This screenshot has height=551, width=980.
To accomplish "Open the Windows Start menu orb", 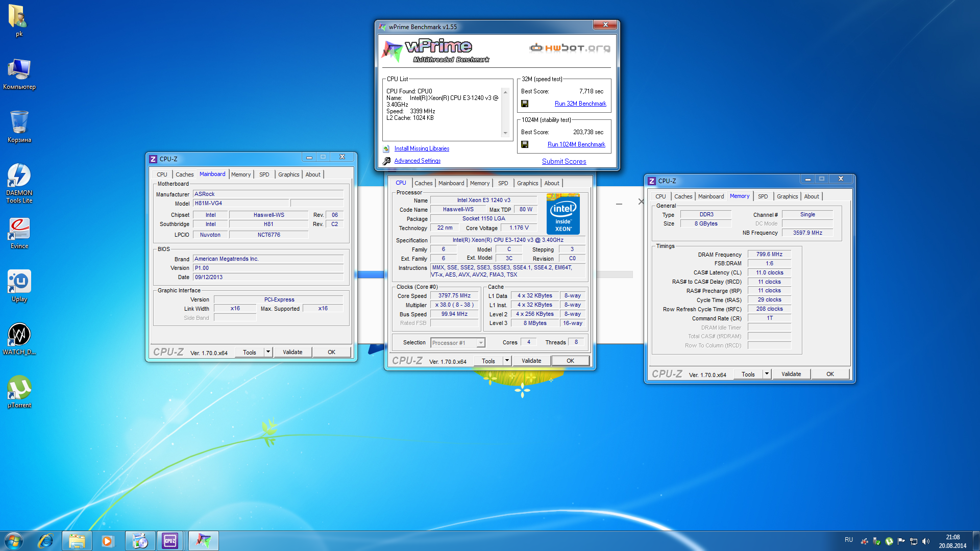I will pos(14,541).
